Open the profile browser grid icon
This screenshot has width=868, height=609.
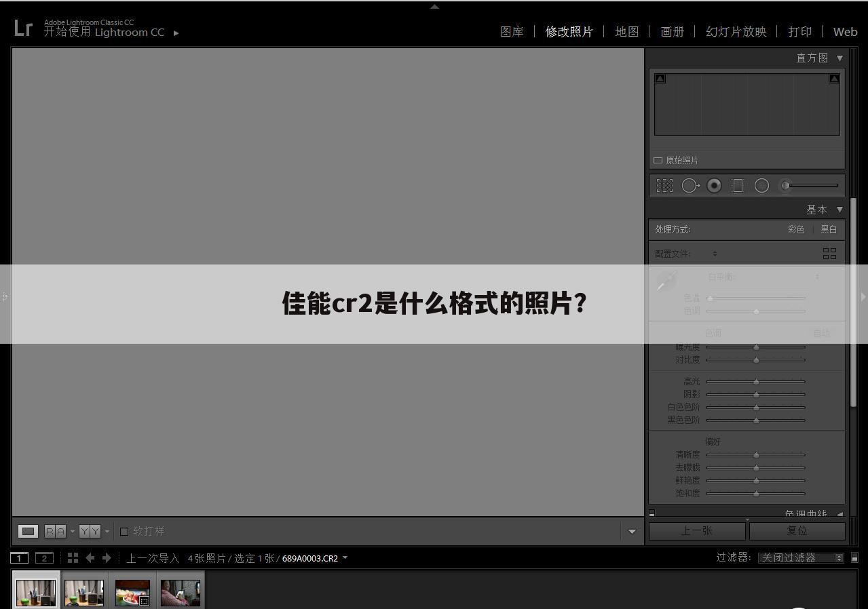pos(829,254)
